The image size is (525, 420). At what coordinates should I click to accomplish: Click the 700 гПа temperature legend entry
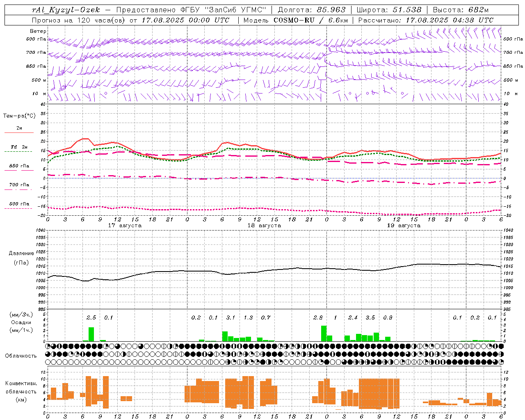point(19,185)
